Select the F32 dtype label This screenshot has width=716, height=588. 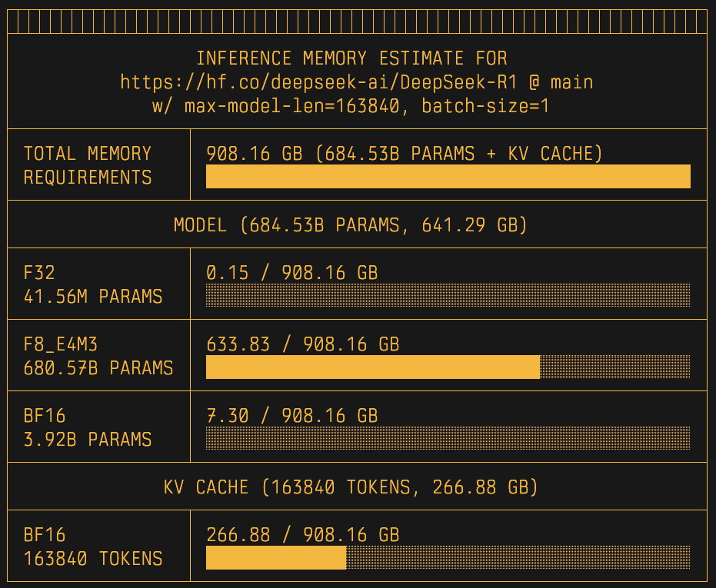[x=39, y=273]
